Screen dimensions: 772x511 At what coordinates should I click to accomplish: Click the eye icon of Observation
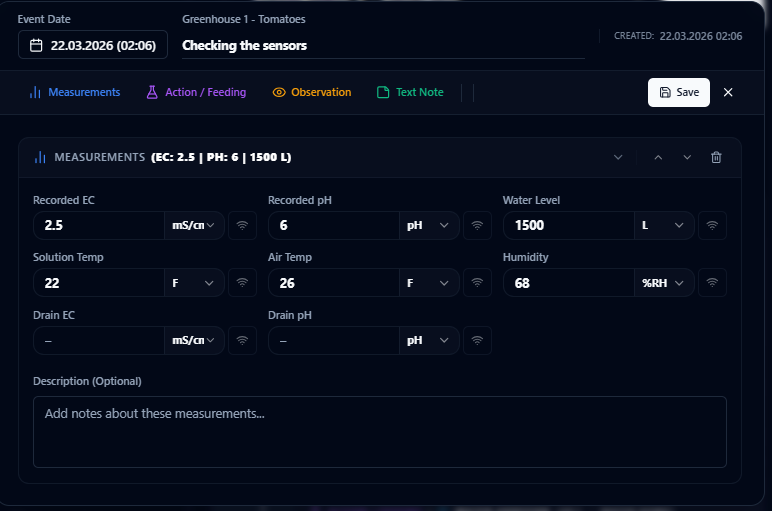click(279, 92)
